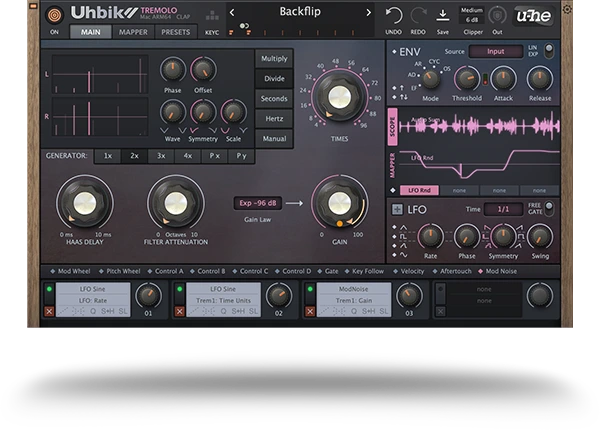Open the LFO Time 1/1 selector

pyautogui.click(x=503, y=209)
